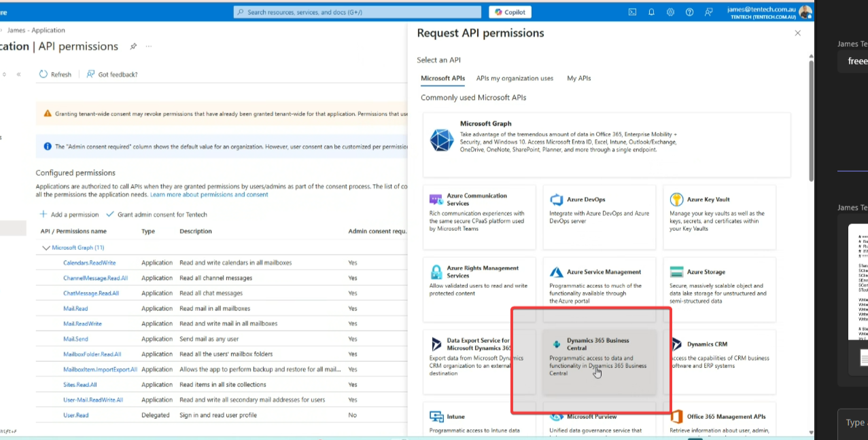Close the Request API permissions panel
This screenshot has height=440, width=868.
coord(797,33)
